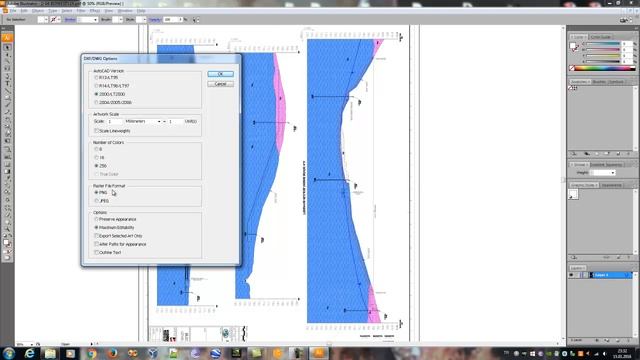This screenshot has width=640, height=360.
Task: Click the Unit(s) value input field
Action: tap(176, 122)
